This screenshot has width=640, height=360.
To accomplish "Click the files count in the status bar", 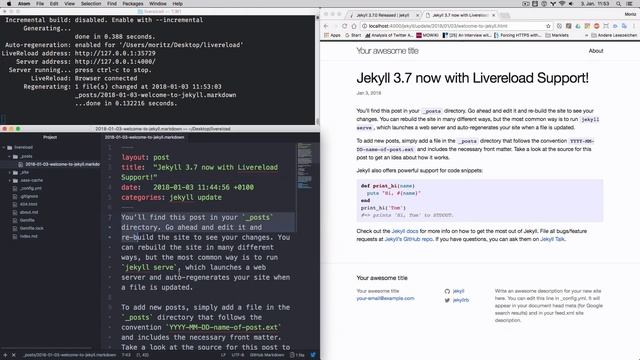I will (298, 355).
